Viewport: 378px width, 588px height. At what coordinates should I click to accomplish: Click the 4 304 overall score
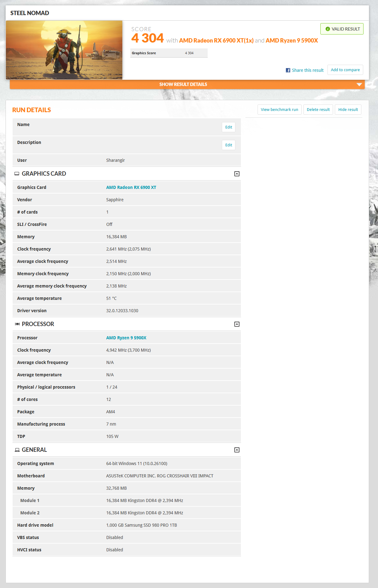(148, 38)
